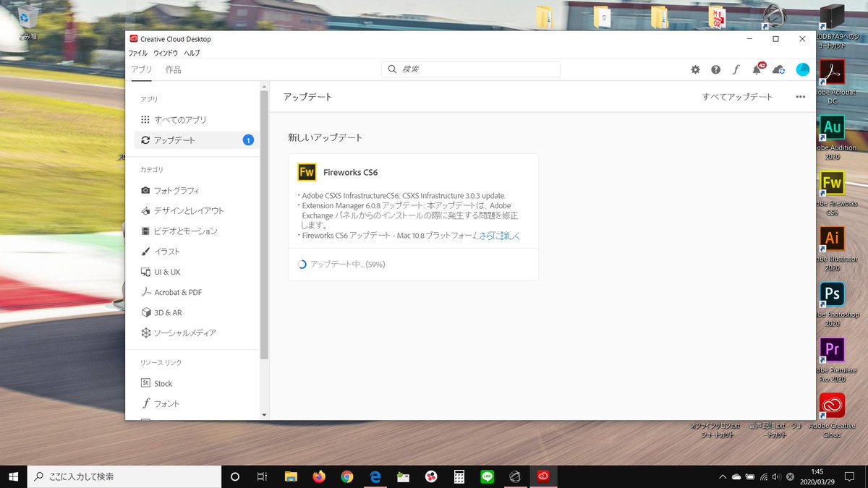Viewport: 868px width, 488px height.
Task: Show hidden tray icons chevron
Action: [722, 476]
